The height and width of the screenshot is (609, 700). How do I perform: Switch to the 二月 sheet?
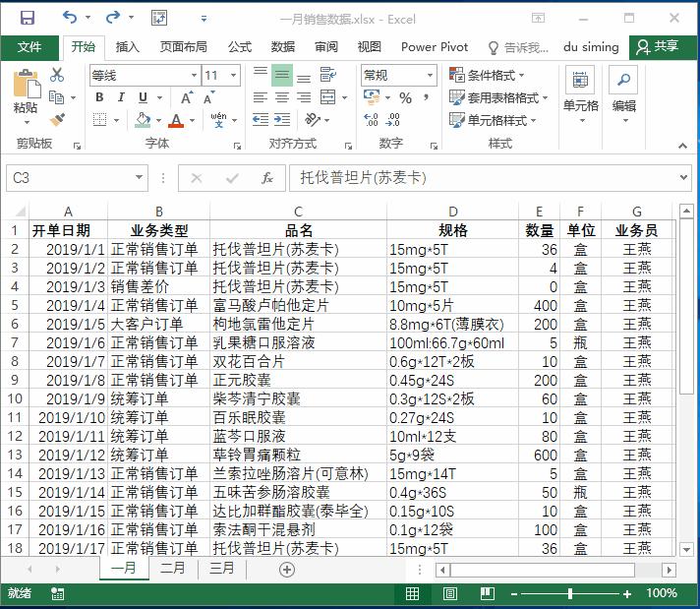point(172,569)
